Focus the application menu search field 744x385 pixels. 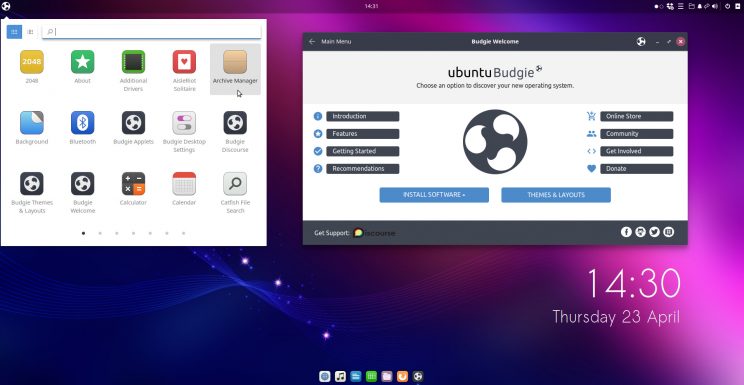[152, 32]
